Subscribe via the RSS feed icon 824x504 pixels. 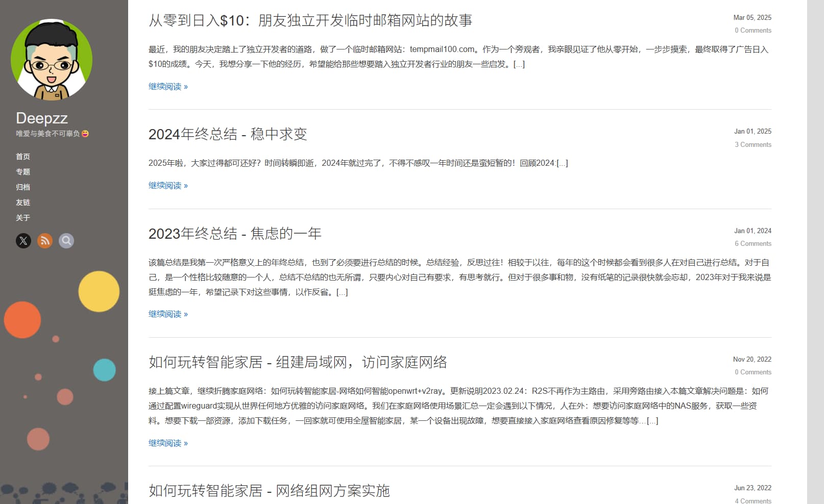[x=45, y=241]
